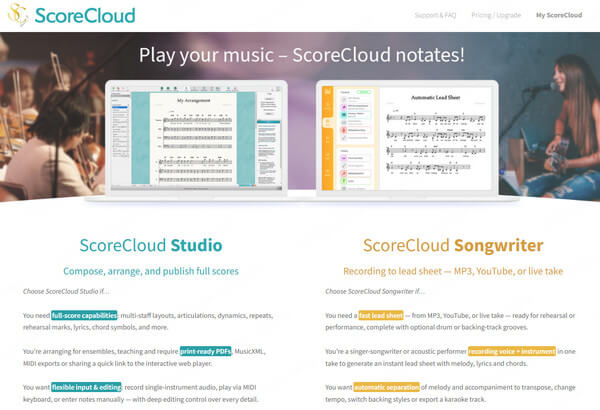600x410 pixels.
Task: Click the 'full-score capabilities' highlight
Action: click(x=84, y=315)
